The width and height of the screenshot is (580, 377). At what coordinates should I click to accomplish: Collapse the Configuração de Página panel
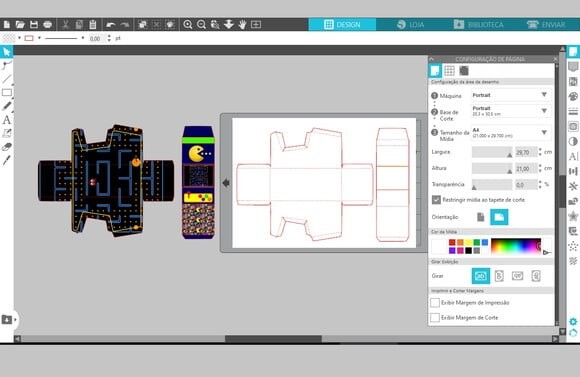coord(432,59)
